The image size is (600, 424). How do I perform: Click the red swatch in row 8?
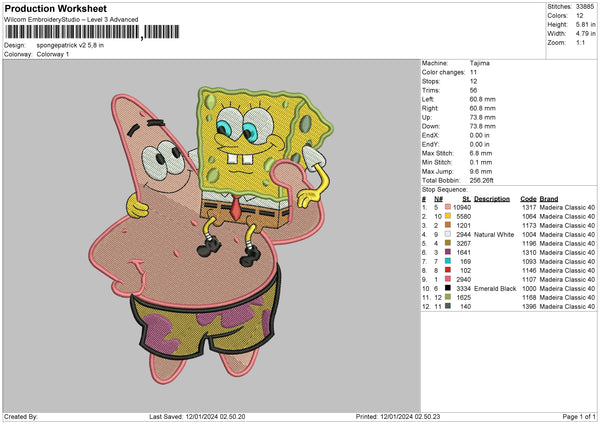[448, 270]
